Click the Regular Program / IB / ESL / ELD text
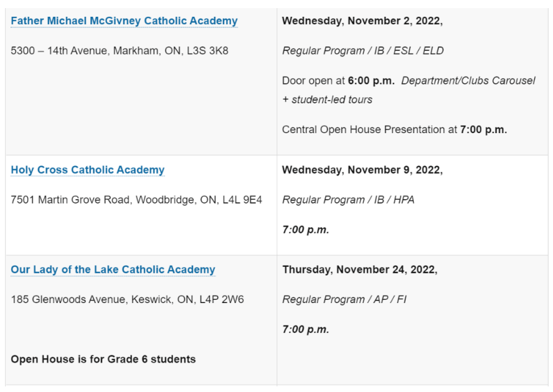The image size is (553, 392). (x=363, y=50)
